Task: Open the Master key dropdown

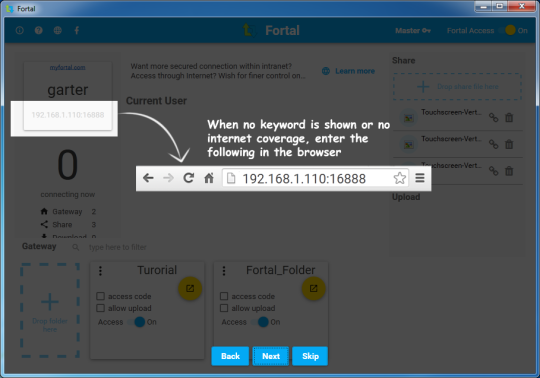Action: [x=413, y=31]
